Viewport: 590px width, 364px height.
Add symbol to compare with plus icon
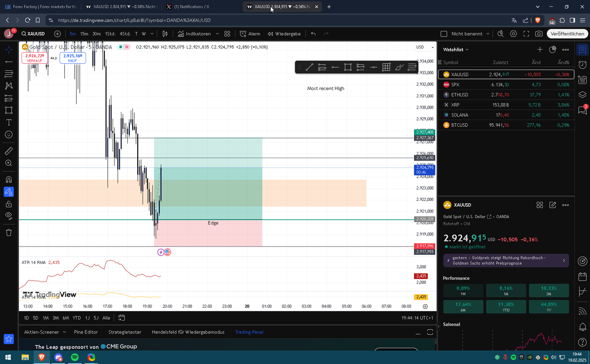[58, 34]
